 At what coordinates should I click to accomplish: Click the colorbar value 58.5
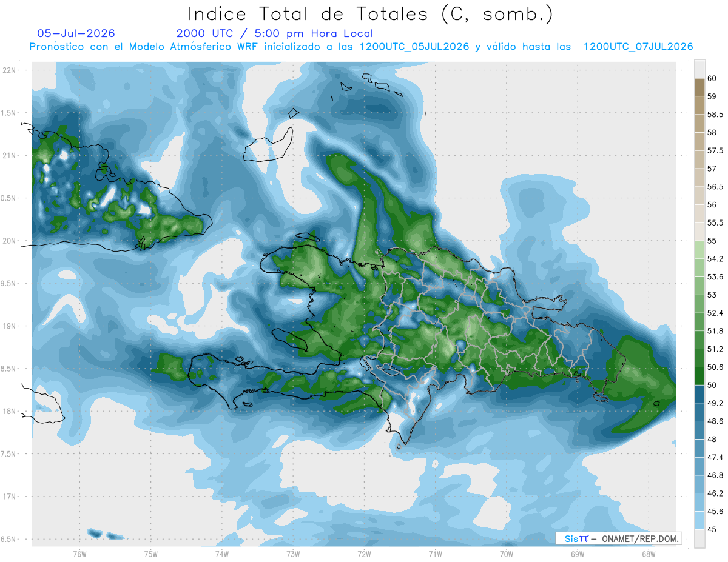715,114
